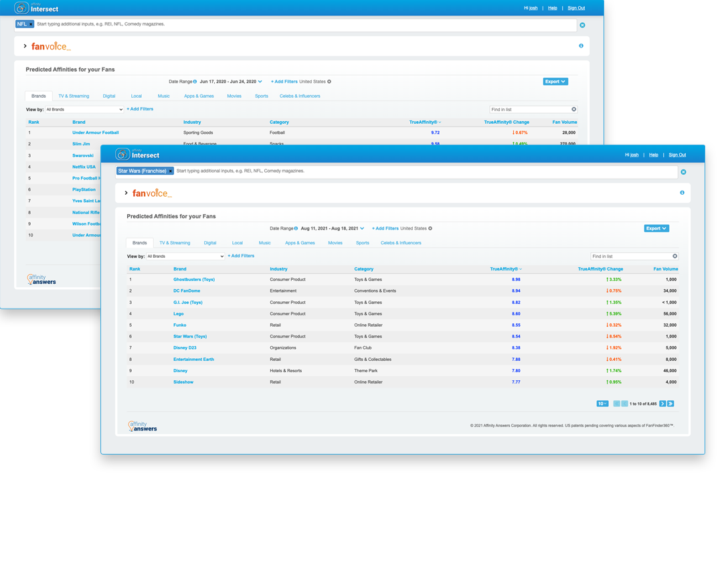Click the Affinity Answers logo in back window footer
Screen dimensions: 728x561
tap(41, 279)
